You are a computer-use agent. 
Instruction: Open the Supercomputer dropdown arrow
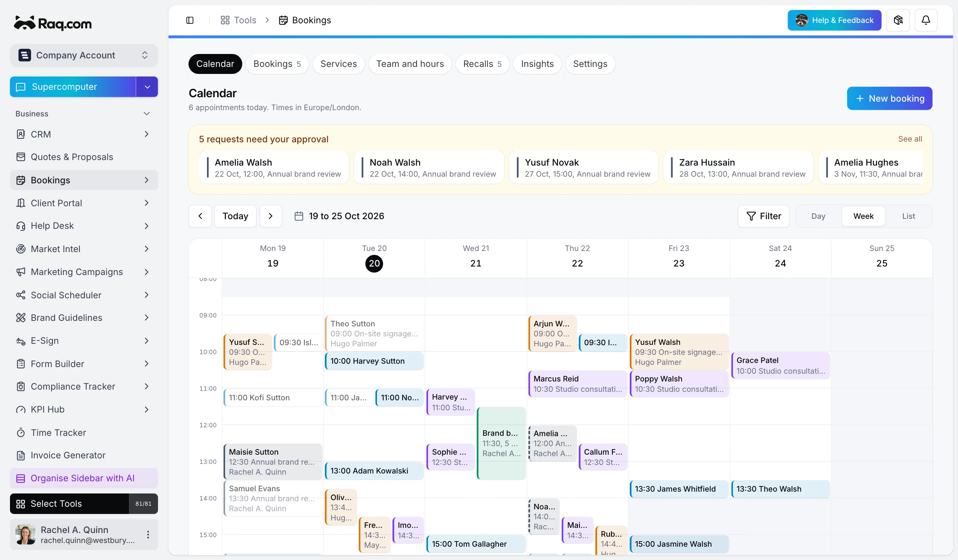(147, 87)
